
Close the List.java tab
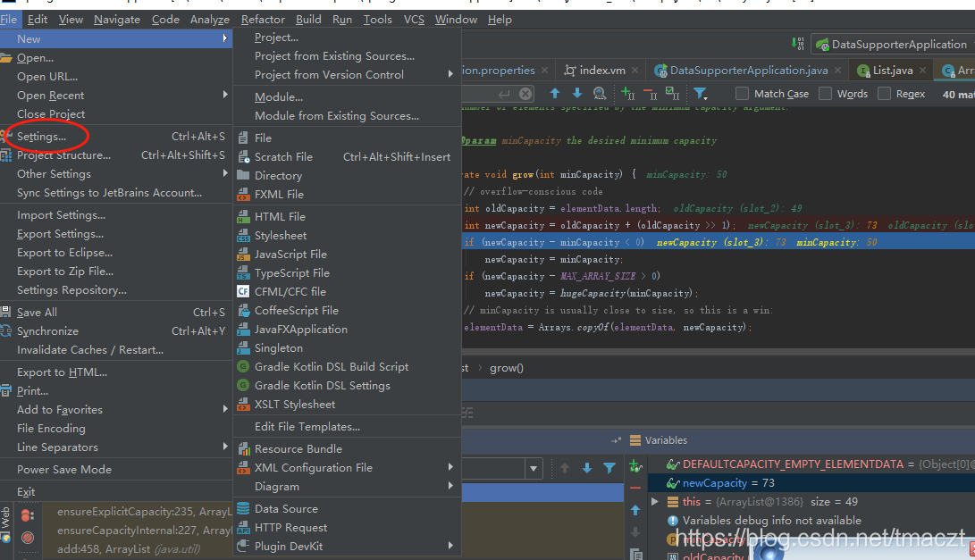coord(923,71)
